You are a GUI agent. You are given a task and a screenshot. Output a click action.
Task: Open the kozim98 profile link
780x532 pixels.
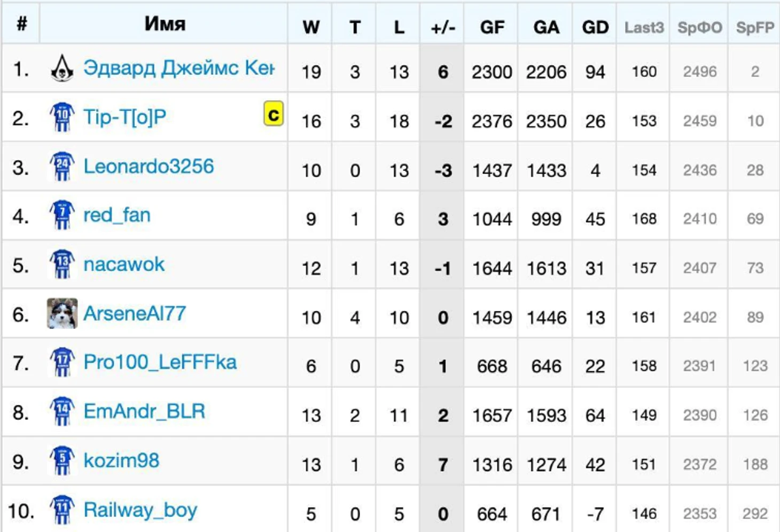121,460
